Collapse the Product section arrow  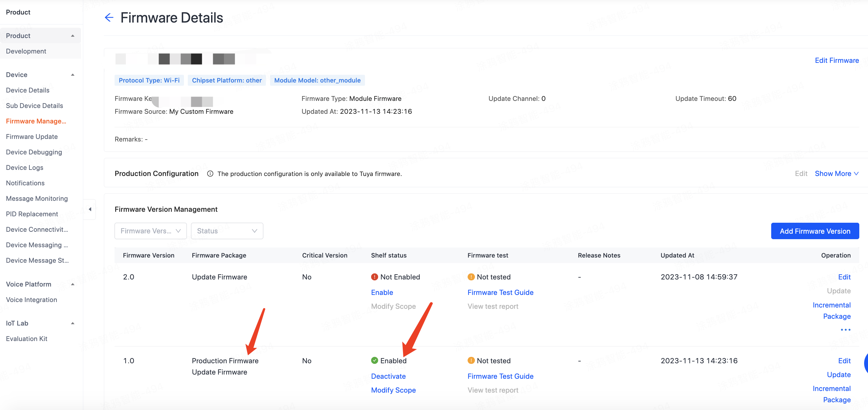[x=73, y=36]
